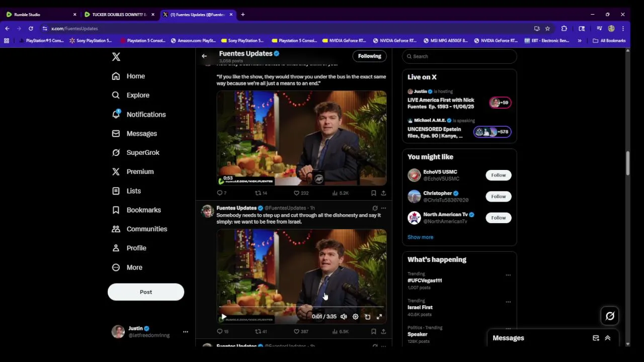Close the Fuentes Updates browser tab
Image resolution: width=644 pixels, height=362 pixels.
[x=231, y=15]
